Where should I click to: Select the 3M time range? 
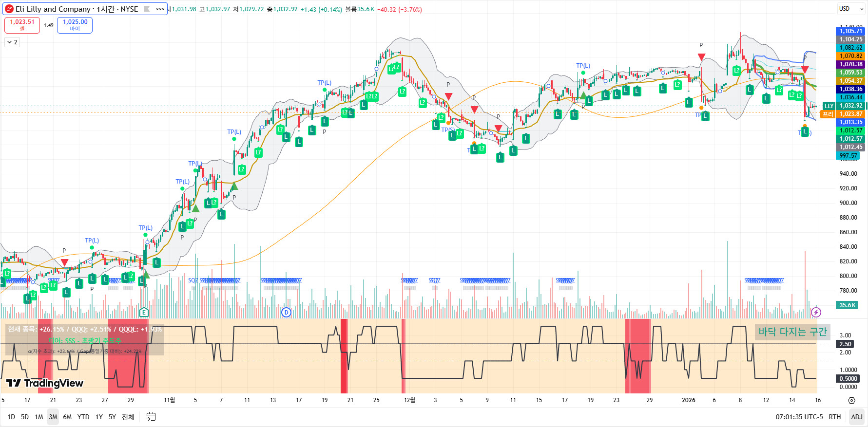[53, 417]
